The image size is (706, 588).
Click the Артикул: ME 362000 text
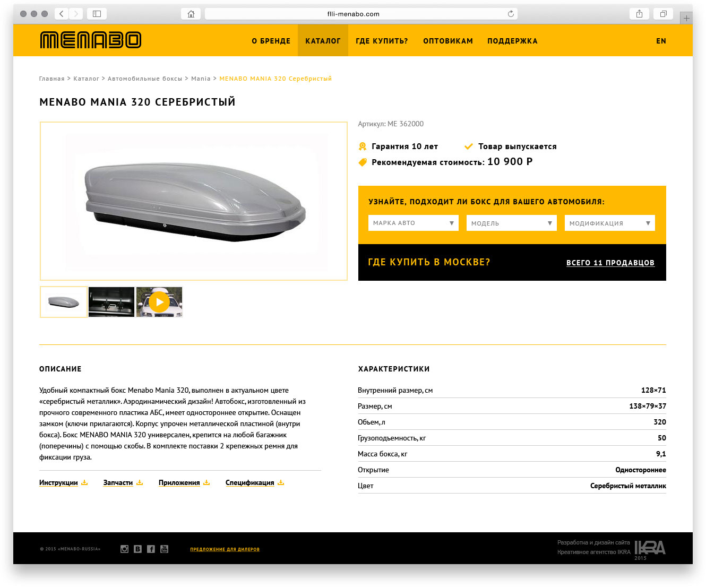(391, 124)
